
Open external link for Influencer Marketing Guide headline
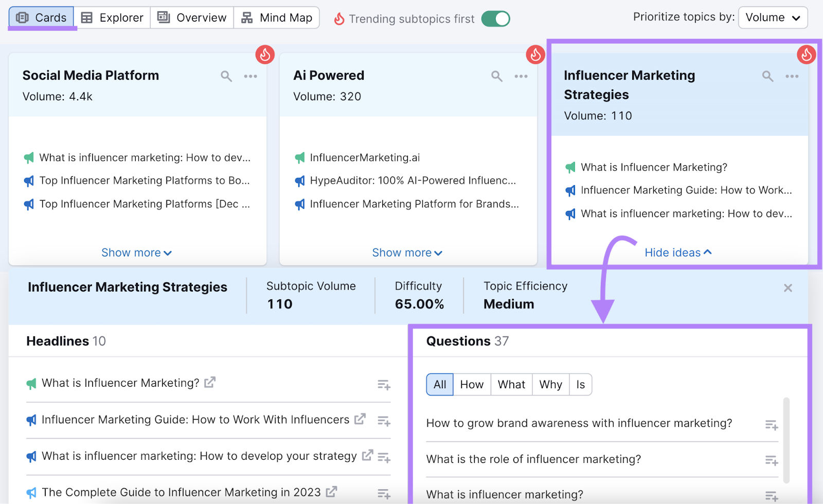click(x=360, y=419)
